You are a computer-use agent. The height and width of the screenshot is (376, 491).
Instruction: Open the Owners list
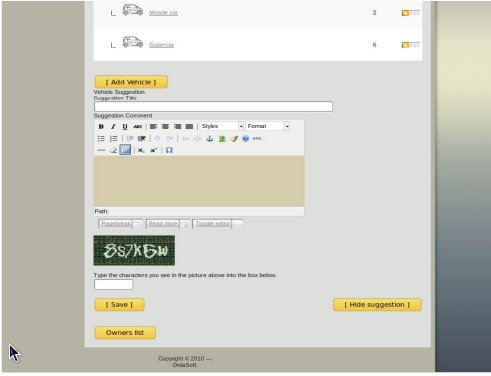point(125,333)
